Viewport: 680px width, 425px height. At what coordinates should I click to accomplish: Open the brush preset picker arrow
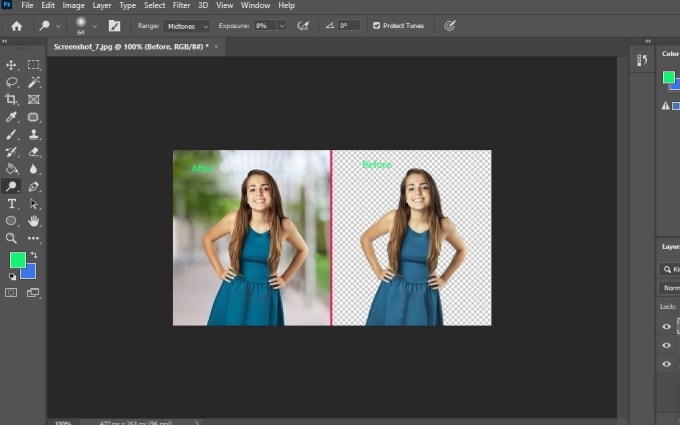pyautogui.click(x=95, y=26)
